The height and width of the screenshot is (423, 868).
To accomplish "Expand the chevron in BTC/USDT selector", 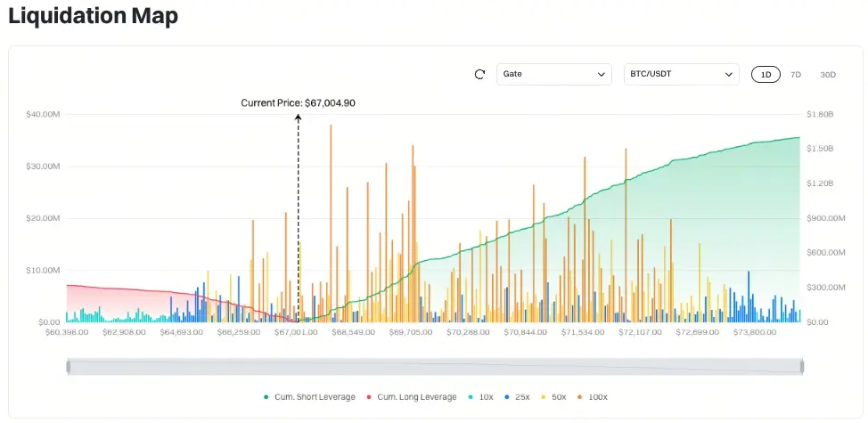I will [x=728, y=75].
